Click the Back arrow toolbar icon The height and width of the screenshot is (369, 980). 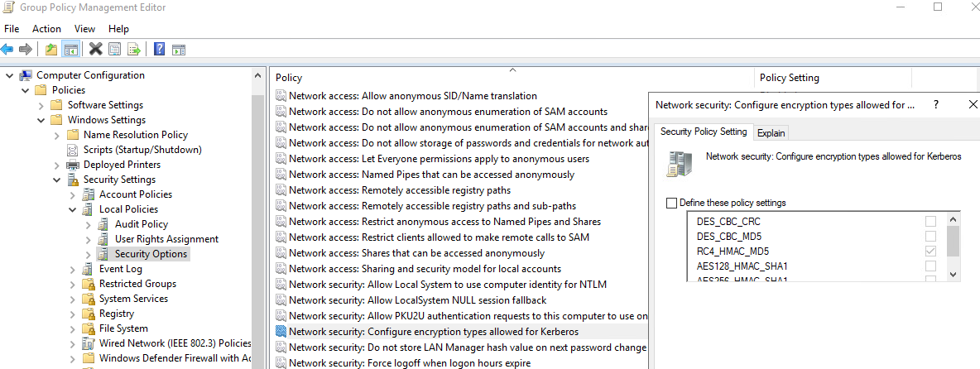[7, 49]
